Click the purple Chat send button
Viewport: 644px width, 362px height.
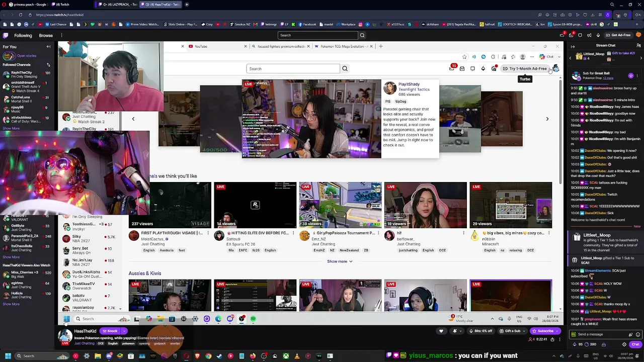click(x=635, y=344)
